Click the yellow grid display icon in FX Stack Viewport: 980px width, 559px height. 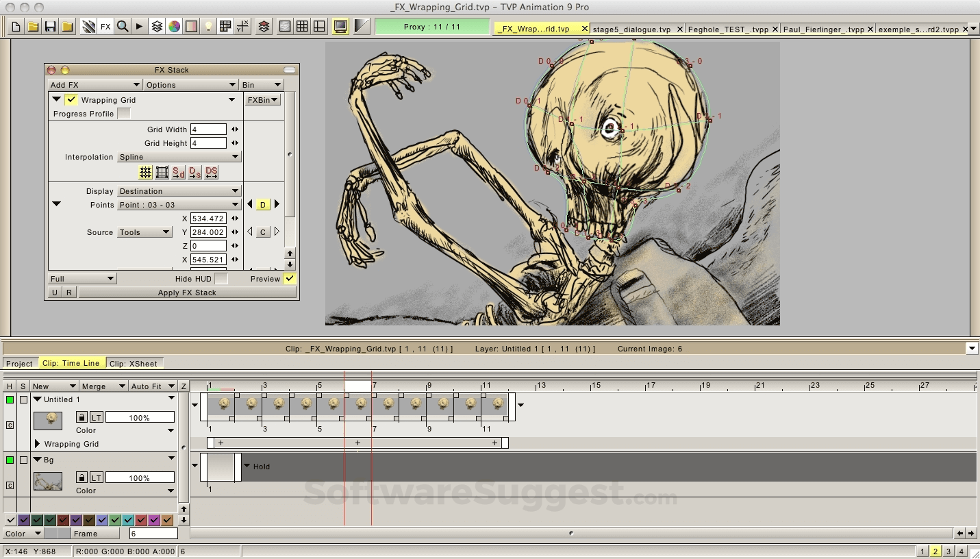145,173
